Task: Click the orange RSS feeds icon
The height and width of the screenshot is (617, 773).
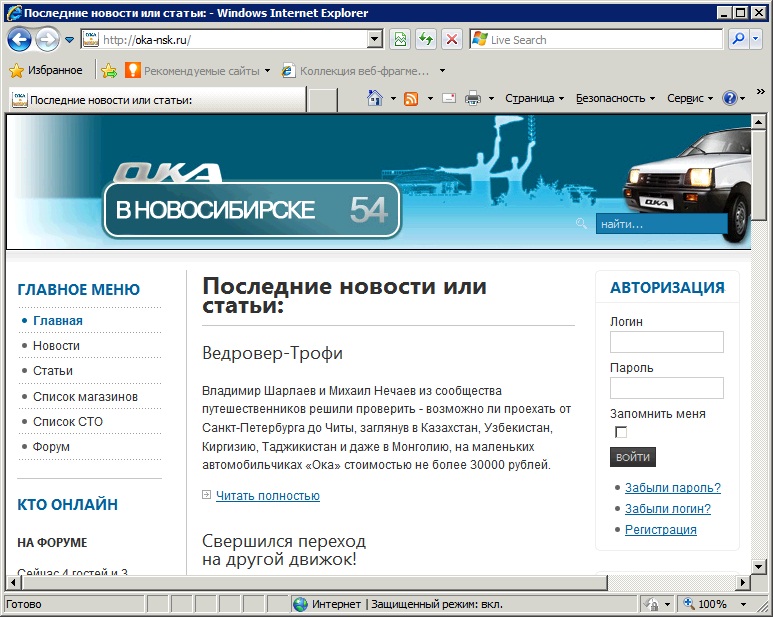Action: click(x=411, y=99)
